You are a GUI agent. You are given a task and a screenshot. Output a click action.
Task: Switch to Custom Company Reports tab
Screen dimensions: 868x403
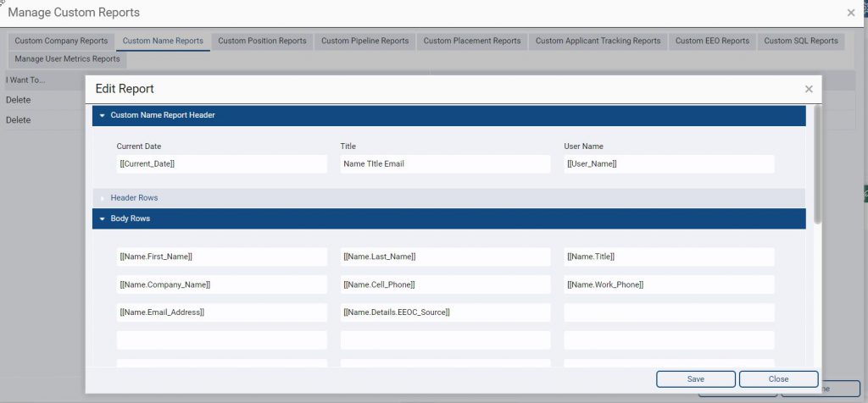coord(61,41)
